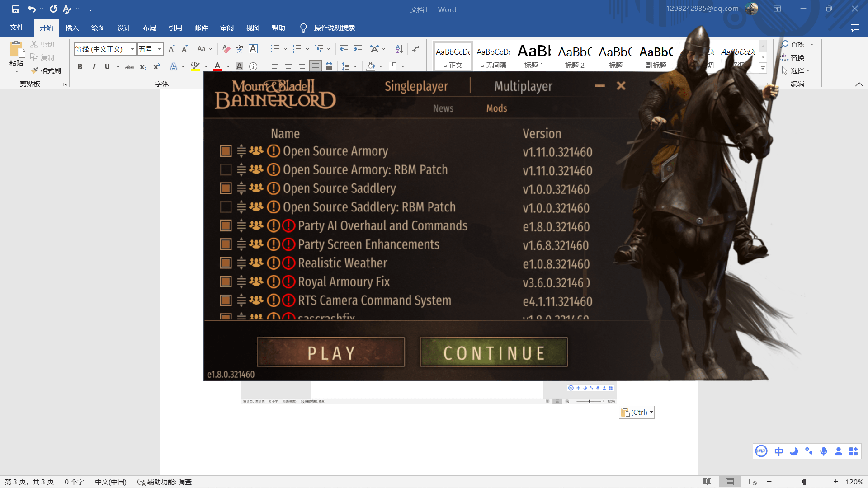Toggle Italic formatting

94,66
